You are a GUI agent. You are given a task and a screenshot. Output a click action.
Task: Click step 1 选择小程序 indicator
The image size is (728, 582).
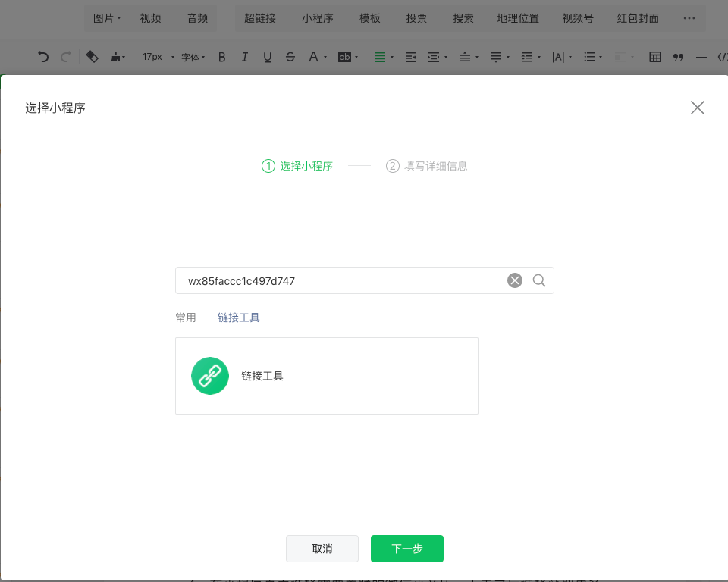(297, 166)
